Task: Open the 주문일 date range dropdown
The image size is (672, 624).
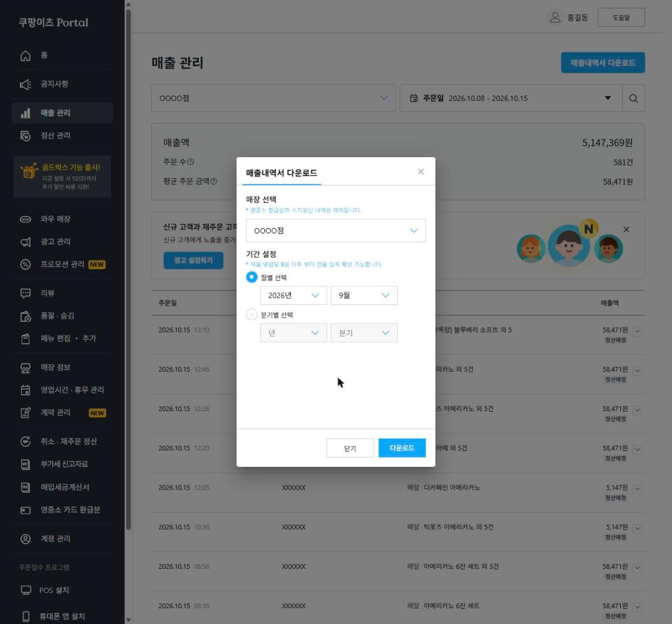Action: 511,99
